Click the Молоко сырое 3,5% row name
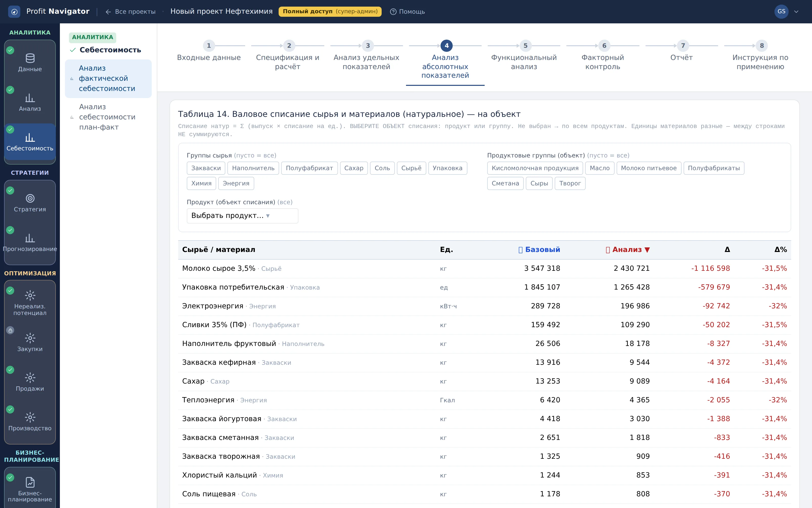The width and height of the screenshot is (812, 508). (218, 268)
